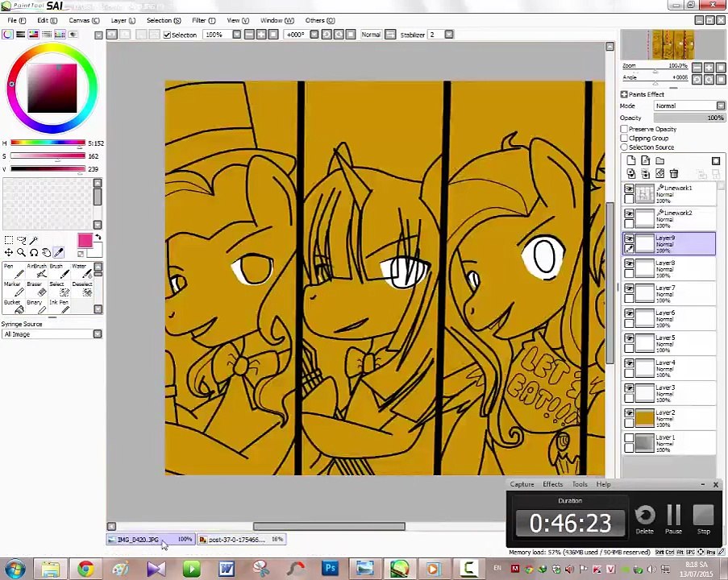The height and width of the screenshot is (580, 728).
Task: Hide Layer9 using its eye icon
Action: (x=629, y=238)
